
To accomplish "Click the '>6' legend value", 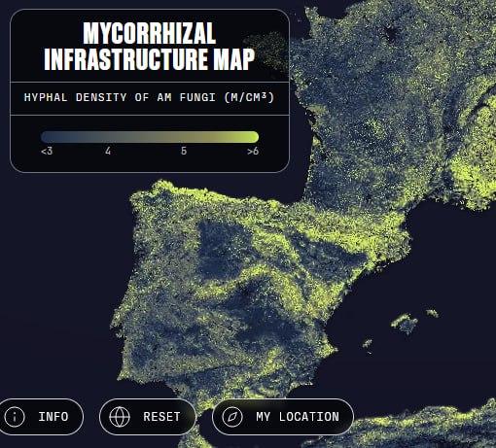I will [x=253, y=151].
